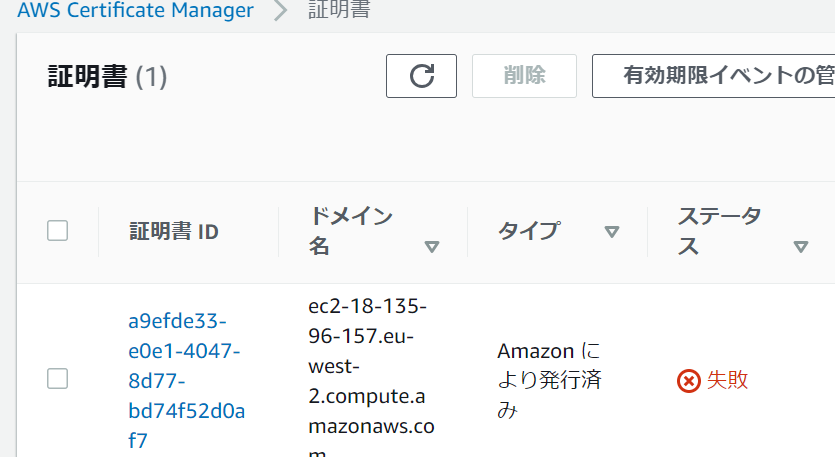Click the ステータス column header text
Screen dimensions: 835x457
(719, 231)
